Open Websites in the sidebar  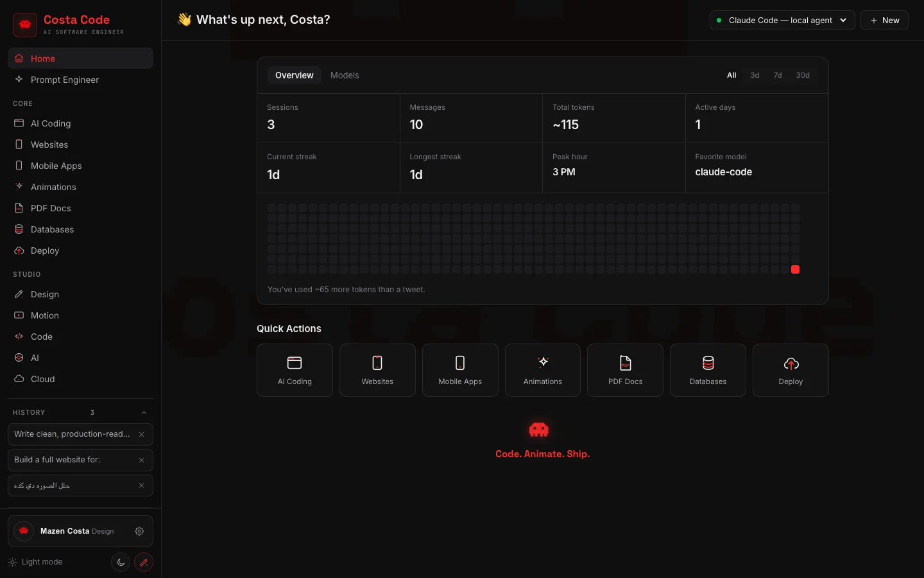(80, 144)
